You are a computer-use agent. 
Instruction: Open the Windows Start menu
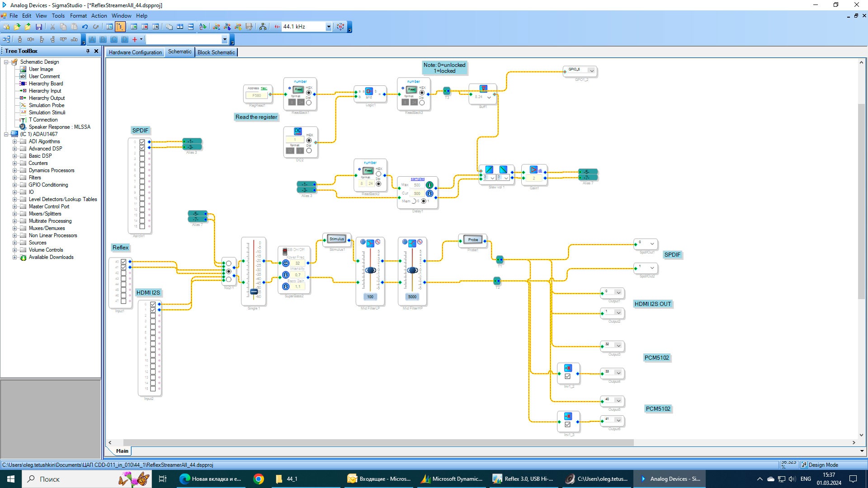[x=11, y=479]
